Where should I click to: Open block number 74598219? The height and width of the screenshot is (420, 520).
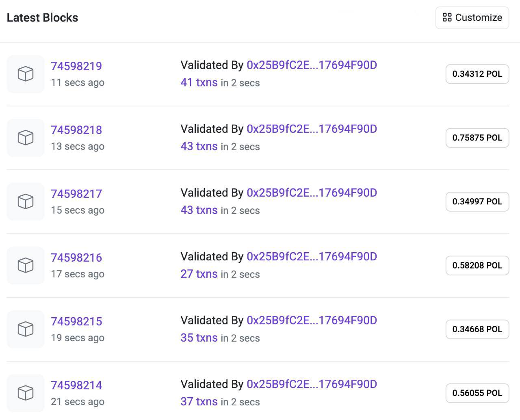point(76,66)
